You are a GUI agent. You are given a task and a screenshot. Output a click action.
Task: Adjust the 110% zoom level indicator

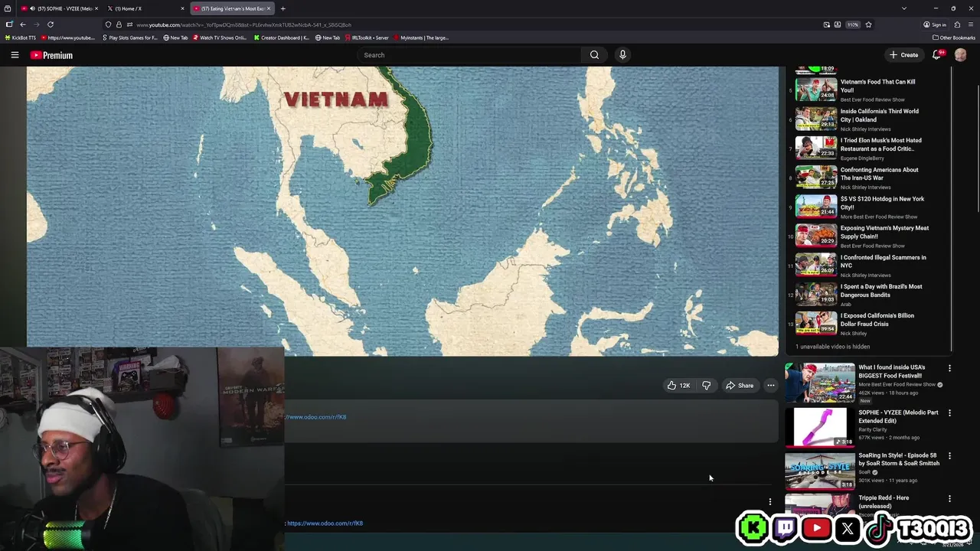(x=853, y=24)
